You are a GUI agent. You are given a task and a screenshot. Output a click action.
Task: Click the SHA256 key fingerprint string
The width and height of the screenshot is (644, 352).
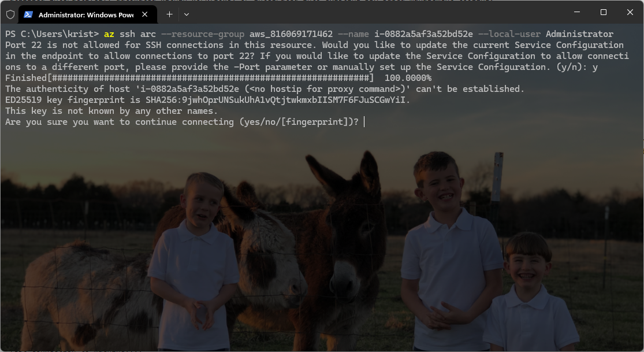pos(277,100)
